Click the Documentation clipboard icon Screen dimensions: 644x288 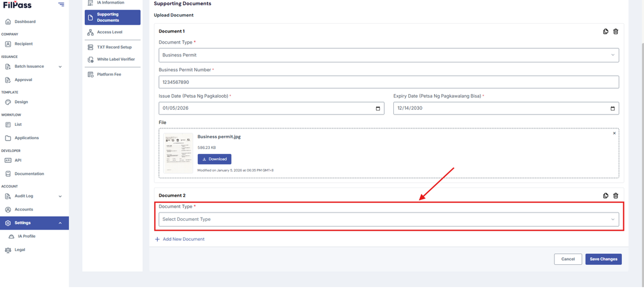coord(8,174)
